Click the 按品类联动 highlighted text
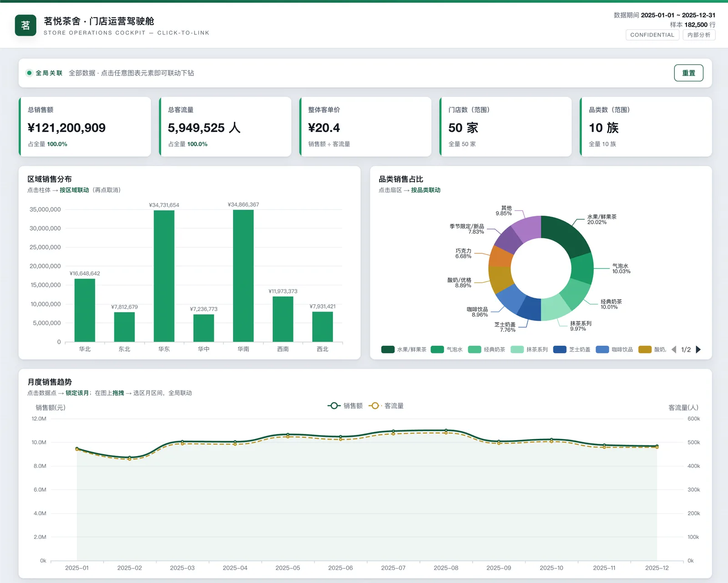This screenshot has height=583, width=728. (426, 190)
